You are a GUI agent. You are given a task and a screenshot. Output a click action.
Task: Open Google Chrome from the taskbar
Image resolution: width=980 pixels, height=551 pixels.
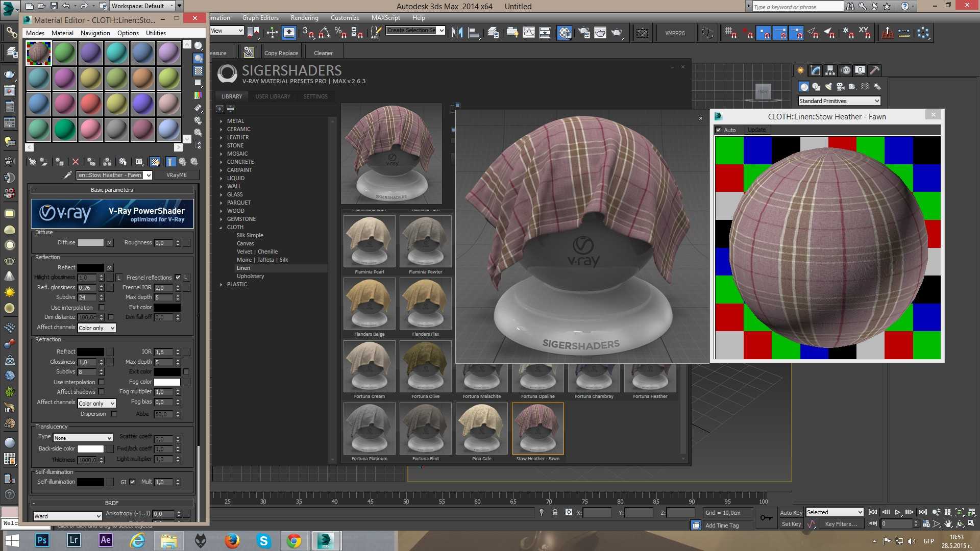(294, 540)
